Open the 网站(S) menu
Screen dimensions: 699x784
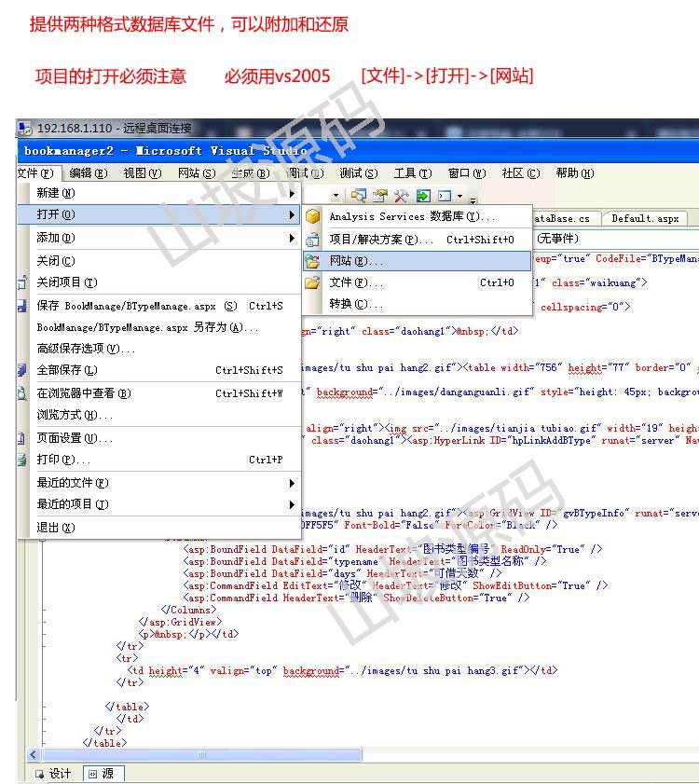pos(197,173)
